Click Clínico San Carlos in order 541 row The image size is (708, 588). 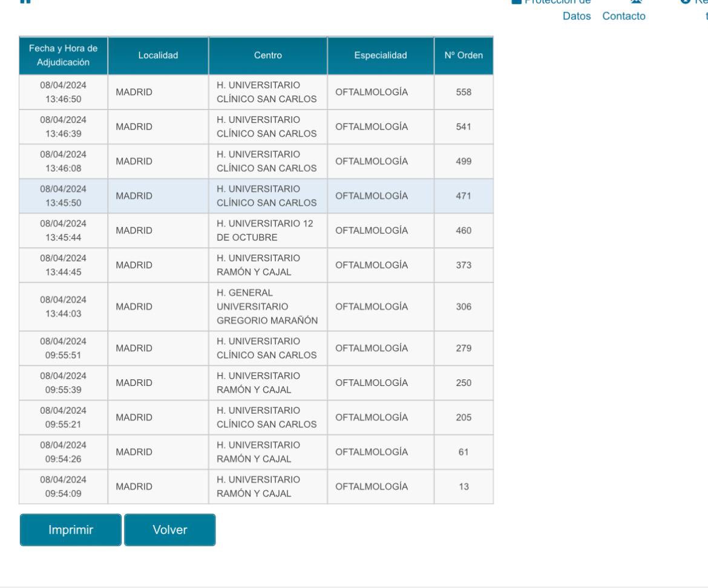point(267,127)
